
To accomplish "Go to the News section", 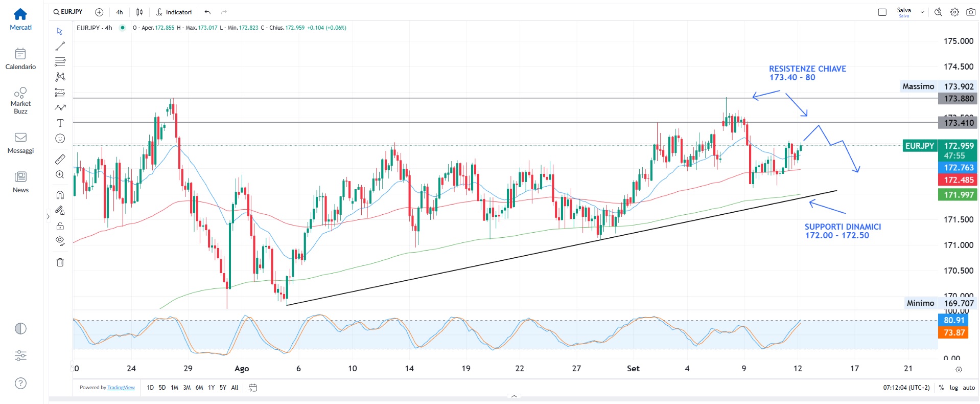I will 20,182.
